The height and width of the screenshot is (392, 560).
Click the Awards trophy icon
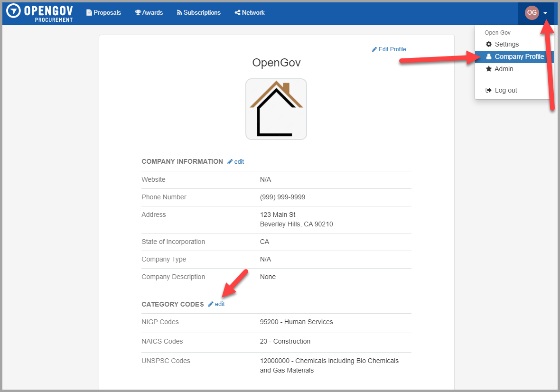[137, 12]
